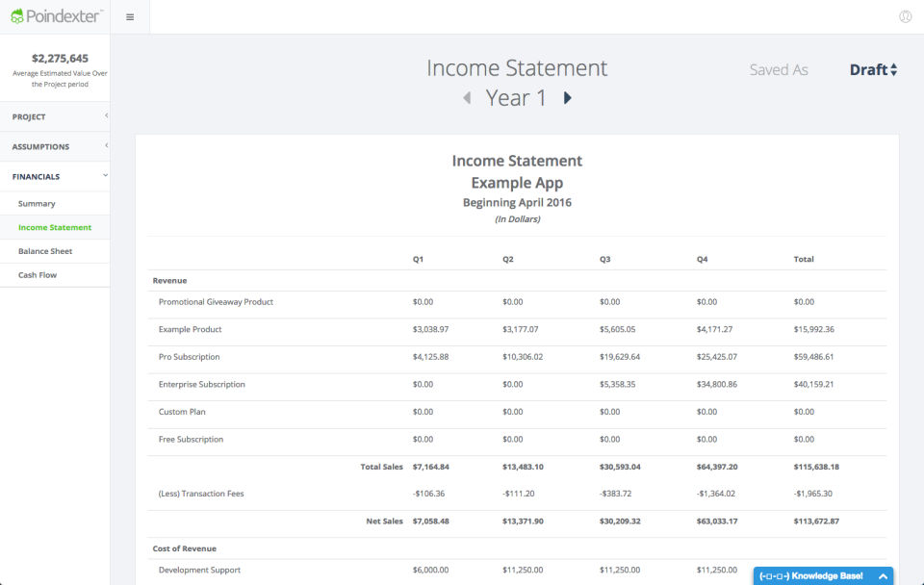Go to next year arrow
This screenshot has height=585, width=924.
click(567, 98)
